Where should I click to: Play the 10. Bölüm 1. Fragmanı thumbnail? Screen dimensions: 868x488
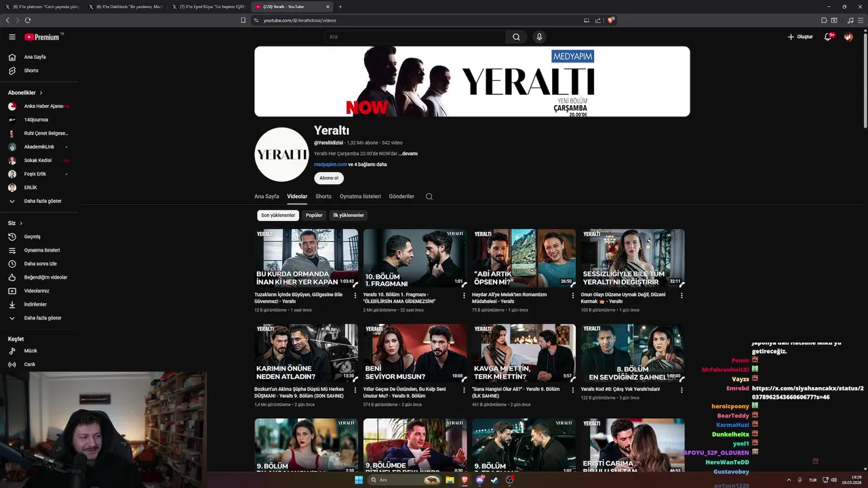415,258
